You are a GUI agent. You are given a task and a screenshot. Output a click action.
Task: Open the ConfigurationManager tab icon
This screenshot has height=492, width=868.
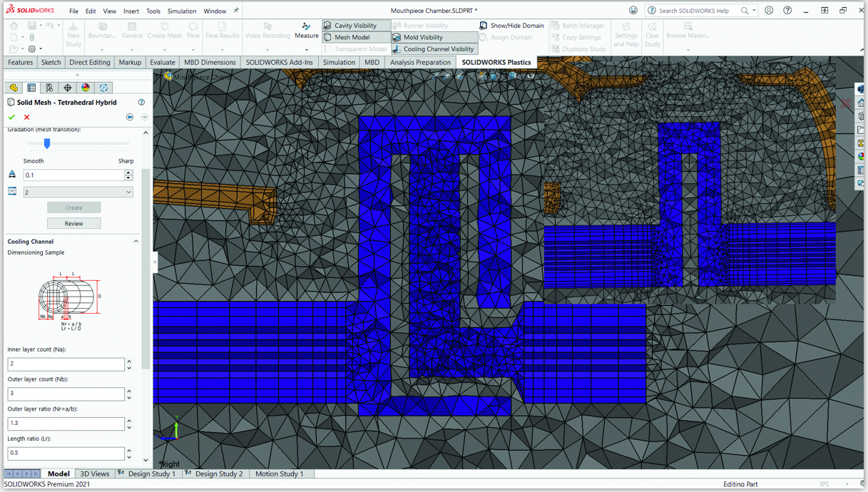[49, 88]
